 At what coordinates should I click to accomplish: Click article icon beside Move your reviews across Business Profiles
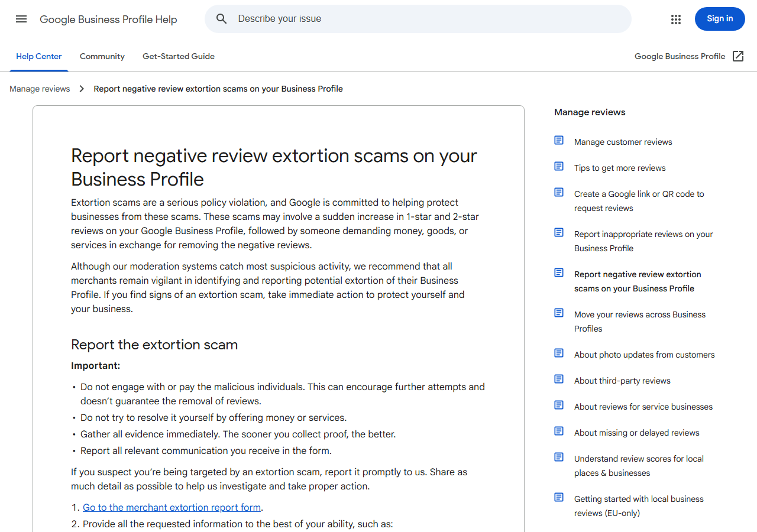[559, 313]
